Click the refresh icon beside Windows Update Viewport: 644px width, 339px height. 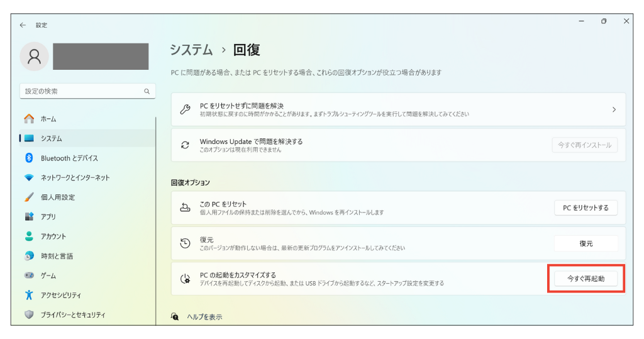(x=186, y=145)
